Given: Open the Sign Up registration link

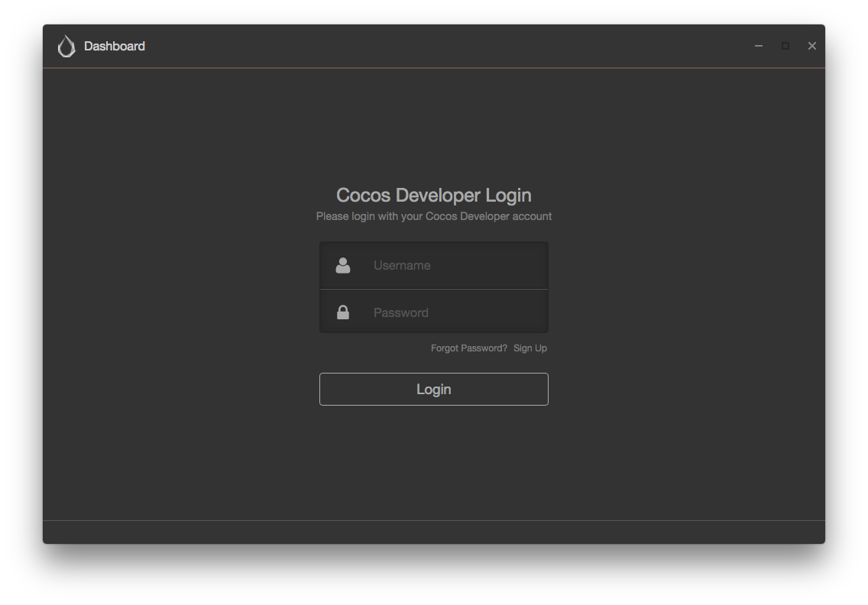Looking at the screenshot, I should (530, 348).
